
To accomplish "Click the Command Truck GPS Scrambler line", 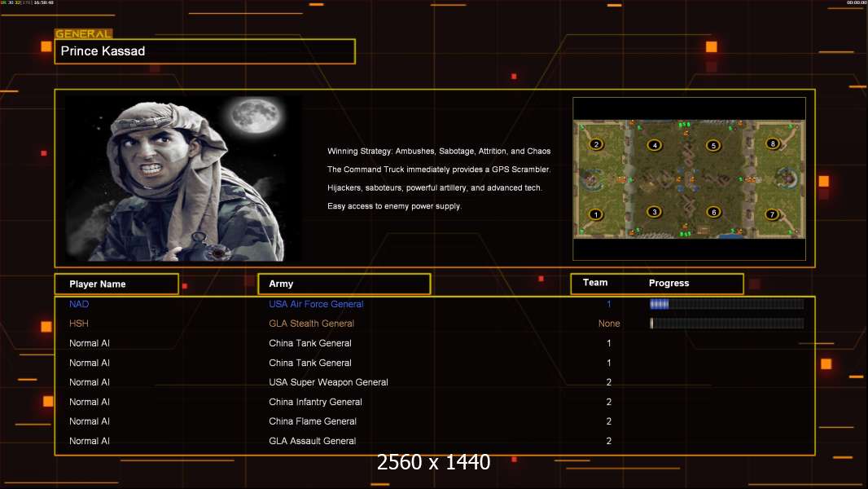I will point(439,170).
